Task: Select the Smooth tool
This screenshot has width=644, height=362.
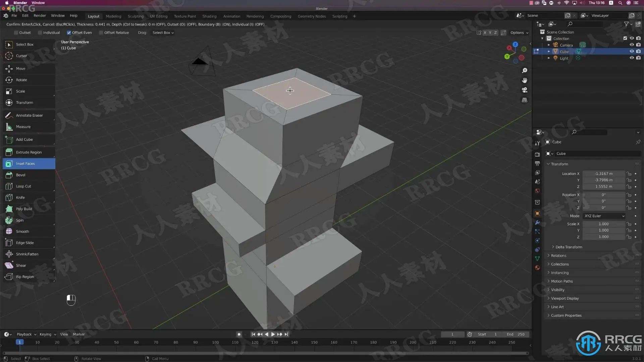Action: pyautogui.click(x=29, y=232)
